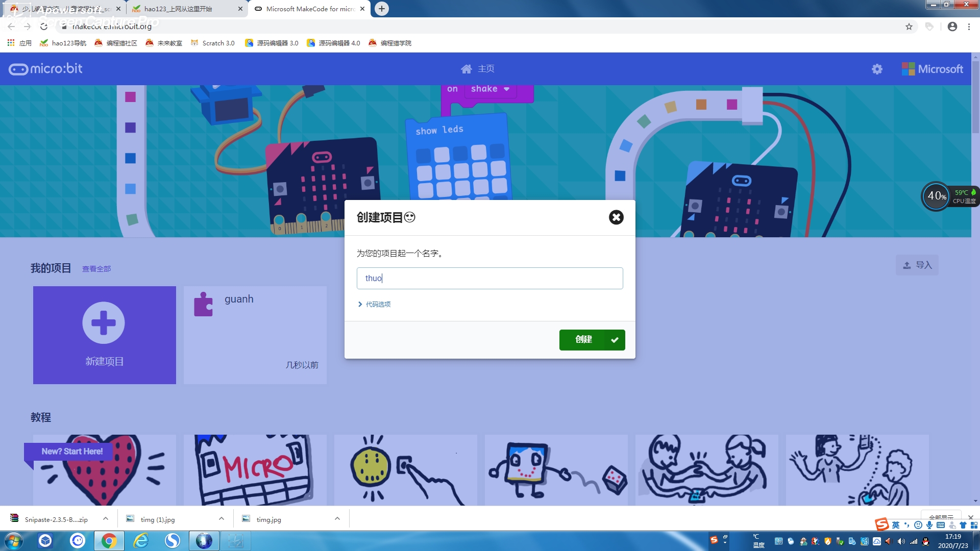Go to 主页 home in MakeCode header
980x551 pixels.
[x=478, y=69]
